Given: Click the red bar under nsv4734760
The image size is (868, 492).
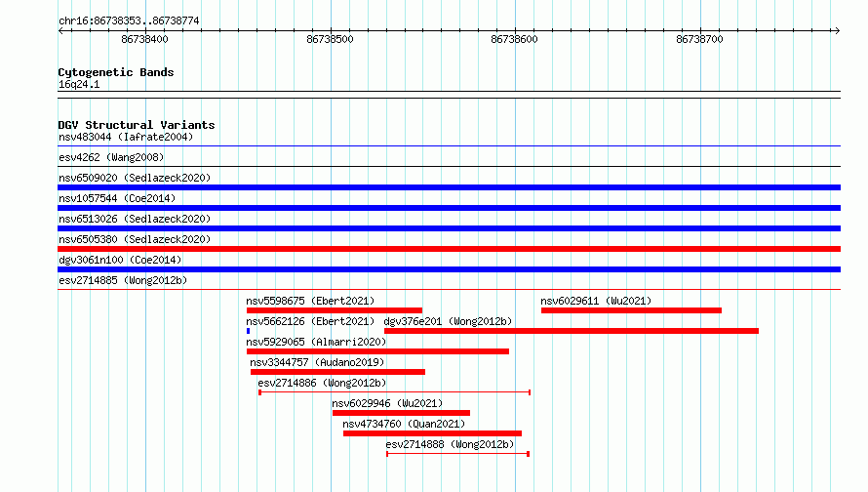Looking at the screenshot, I should (432, 433).
